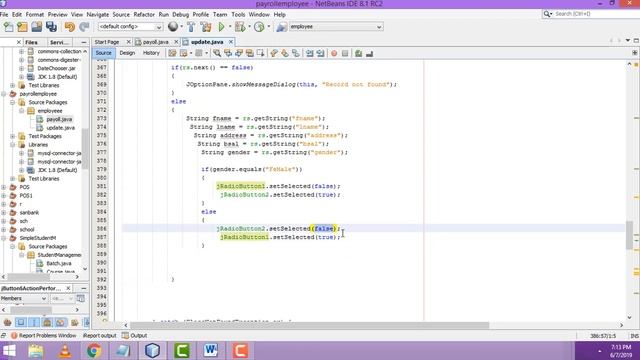Click the Save All toolbar icon
640x360 pixels.
[x=51, y=27]
